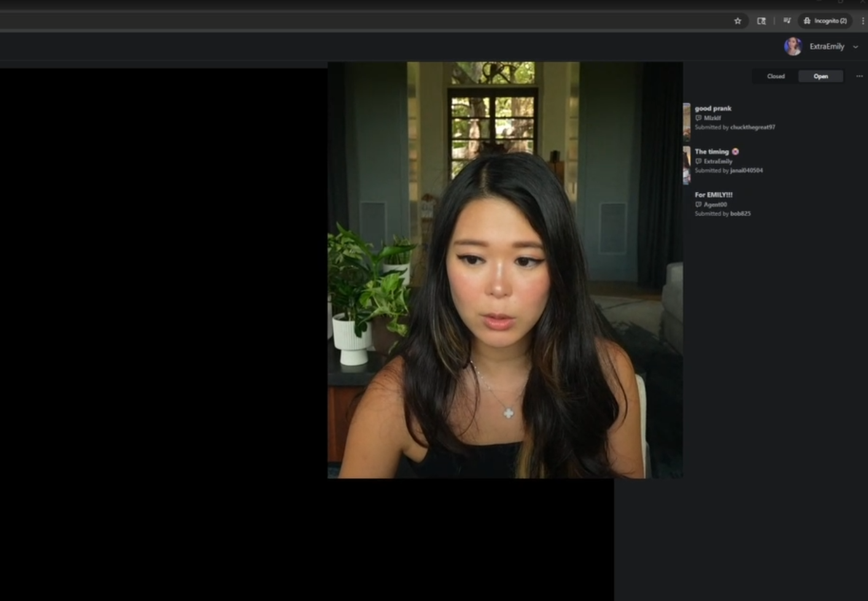Open the "good prank" clip thumbnail
The width and height of the screenshot is (868, 601).
pyautogui.click(x=687, y=122)
